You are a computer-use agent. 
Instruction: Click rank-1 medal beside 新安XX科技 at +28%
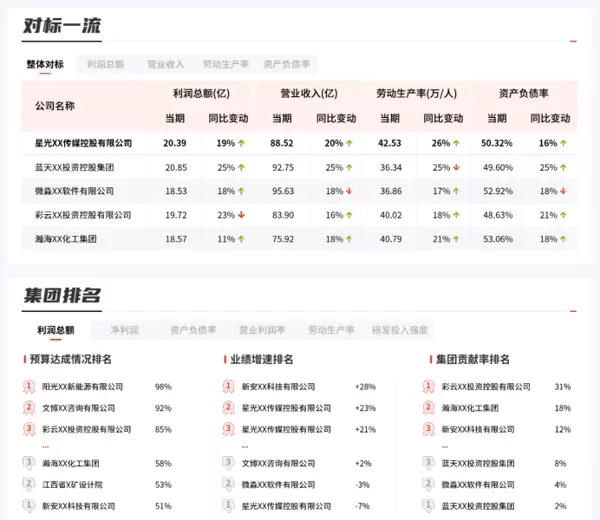(x=229, y=386)
